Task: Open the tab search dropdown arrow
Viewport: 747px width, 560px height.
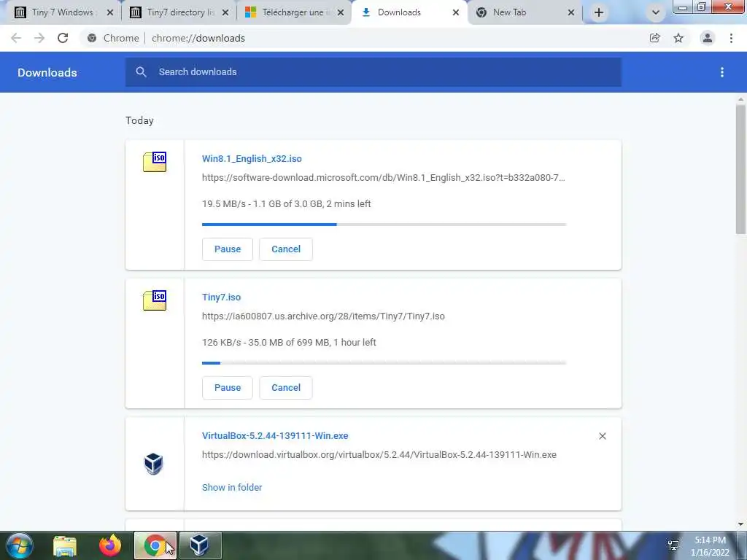Action: pos(656,12)
